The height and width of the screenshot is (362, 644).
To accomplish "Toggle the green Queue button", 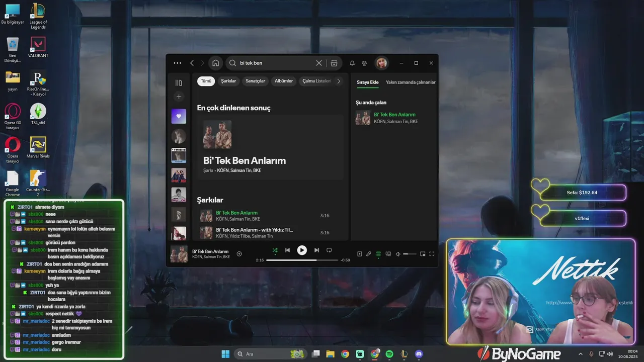I will click(378, 254).
